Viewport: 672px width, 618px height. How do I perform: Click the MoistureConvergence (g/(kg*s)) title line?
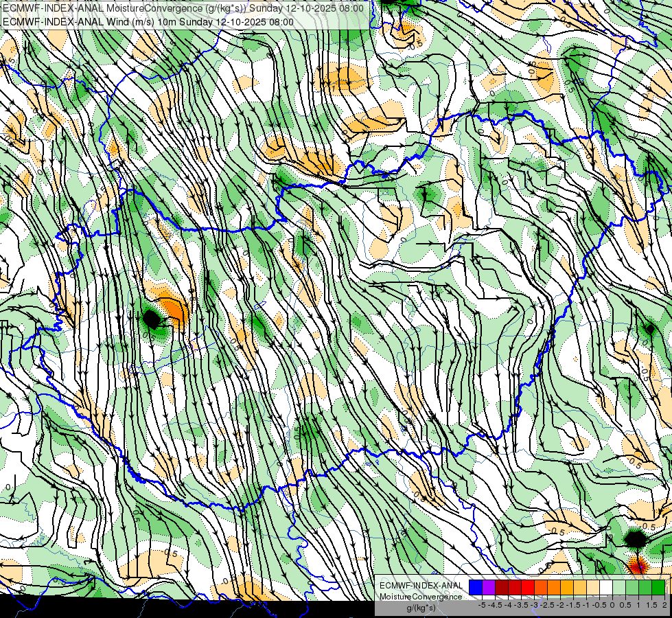click(x=183, y=8)
